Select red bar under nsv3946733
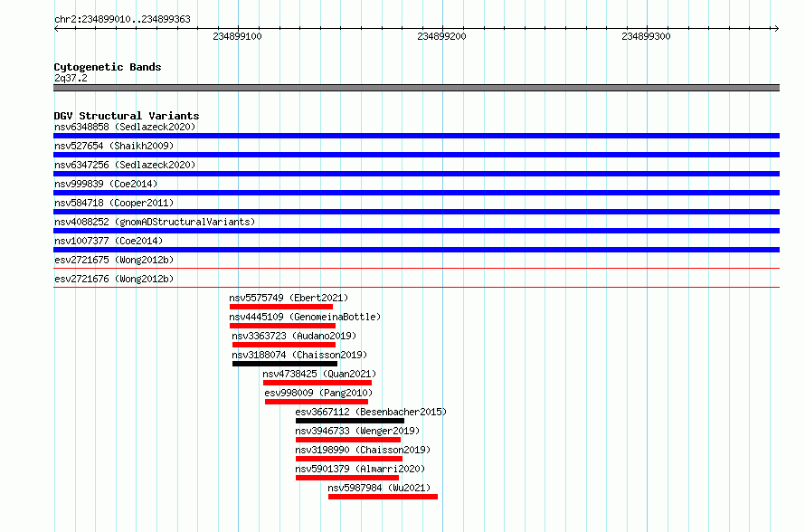The image size is (805, 532). pyautogui.click(x=348, y=440)
